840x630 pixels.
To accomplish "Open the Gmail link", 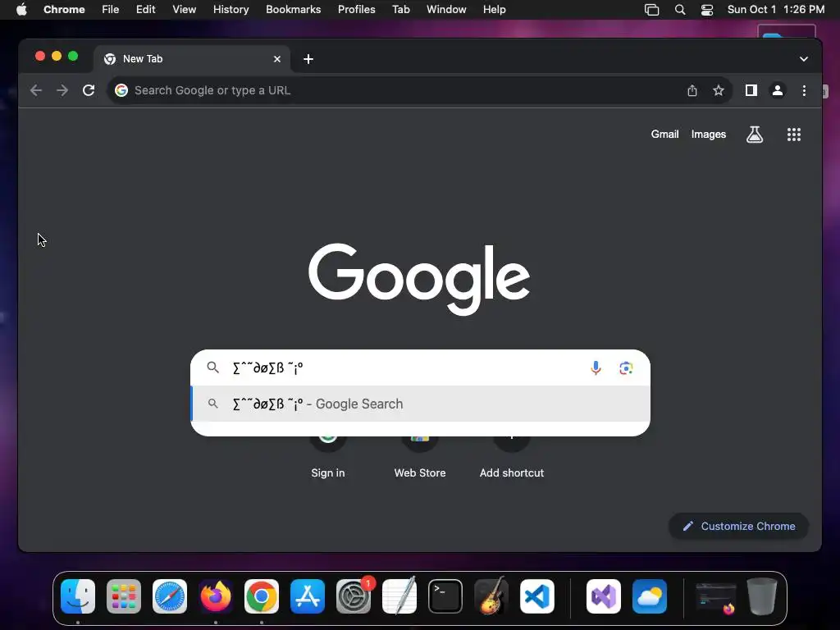I will click(664, 135).
